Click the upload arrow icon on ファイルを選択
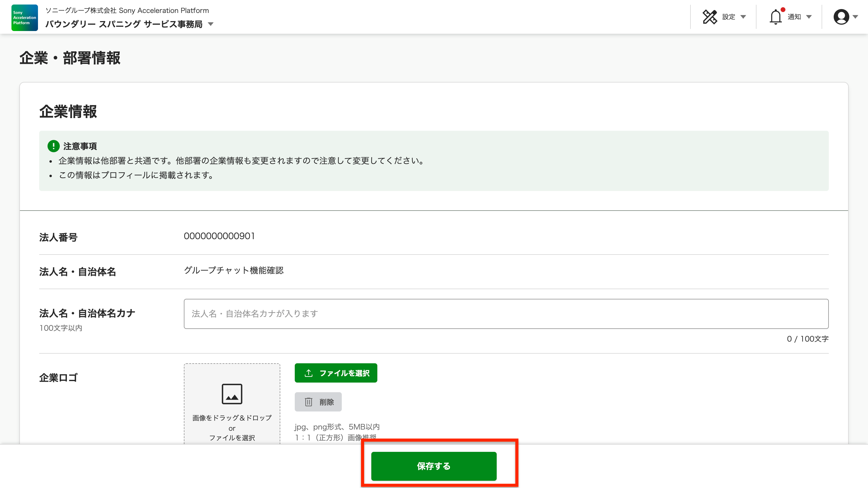Screen dimensions: 868x488 (308, 373)
